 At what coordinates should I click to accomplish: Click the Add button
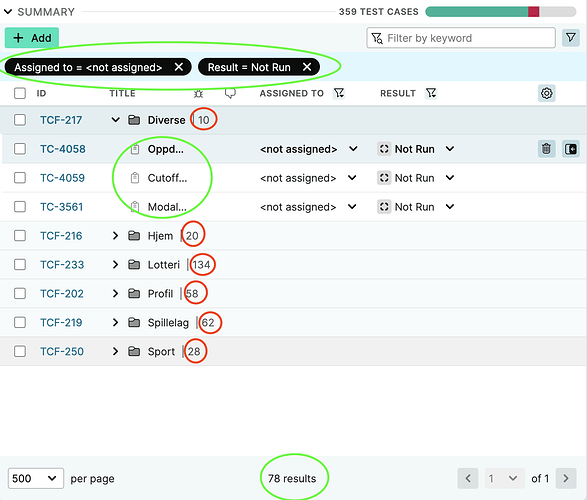[x=32, y=38]
